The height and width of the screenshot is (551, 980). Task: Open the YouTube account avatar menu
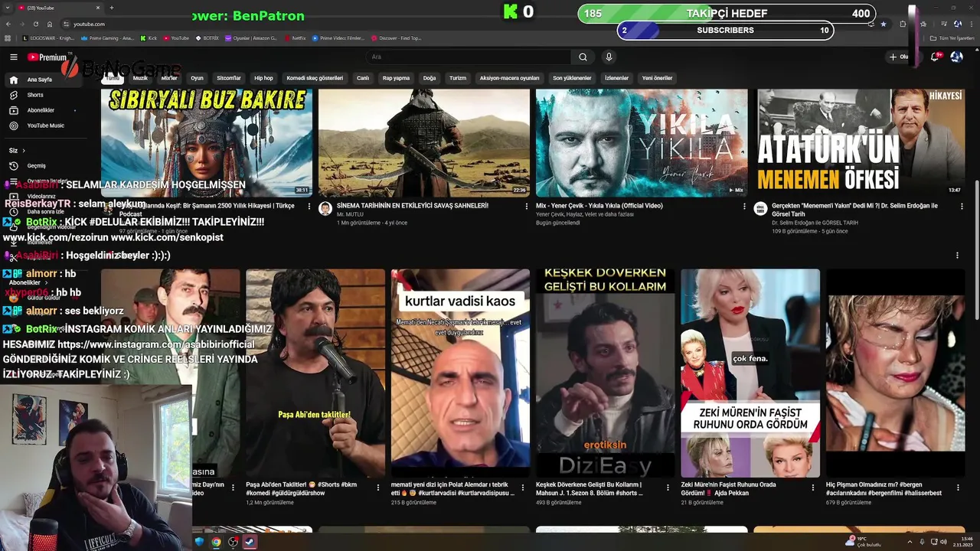pos(956,57)
